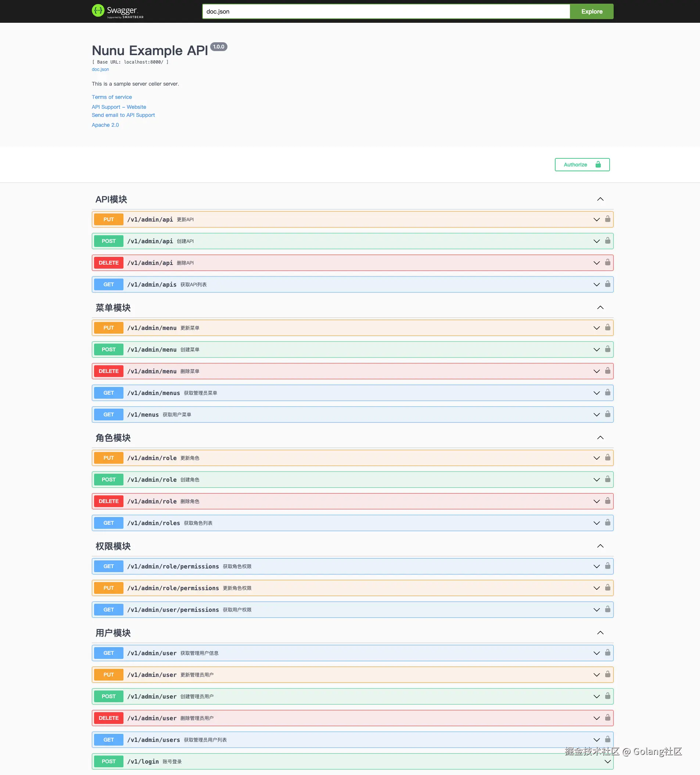This screenshot has height=775, width=700.
Task: Open the 用户模块 tag heading
Action: coord(113,633)
